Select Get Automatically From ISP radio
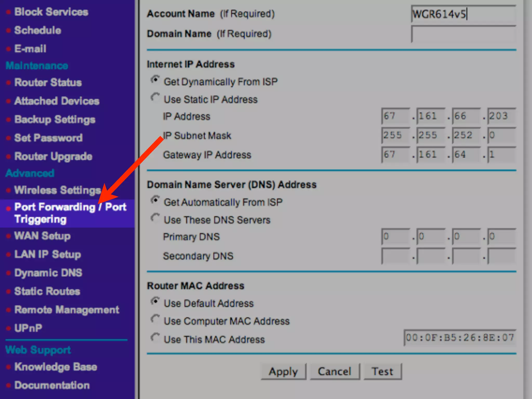Screen dimensions: 532x399 point(155,200)
